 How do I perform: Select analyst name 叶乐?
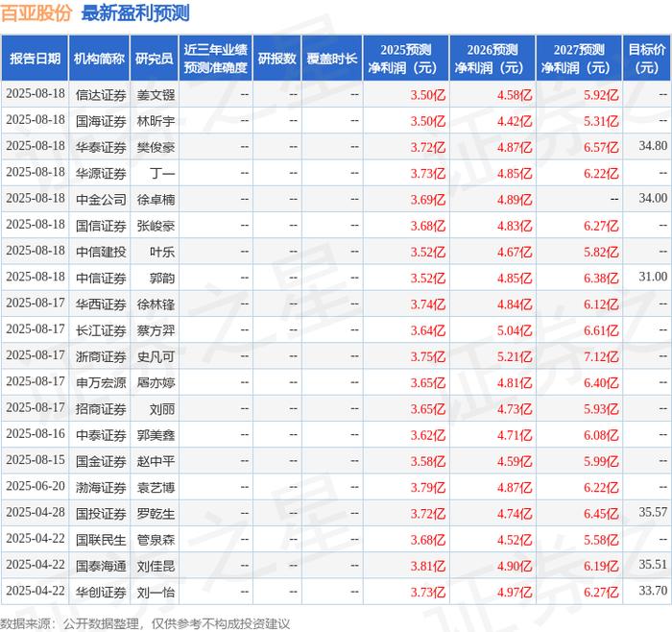coord(162,252)
